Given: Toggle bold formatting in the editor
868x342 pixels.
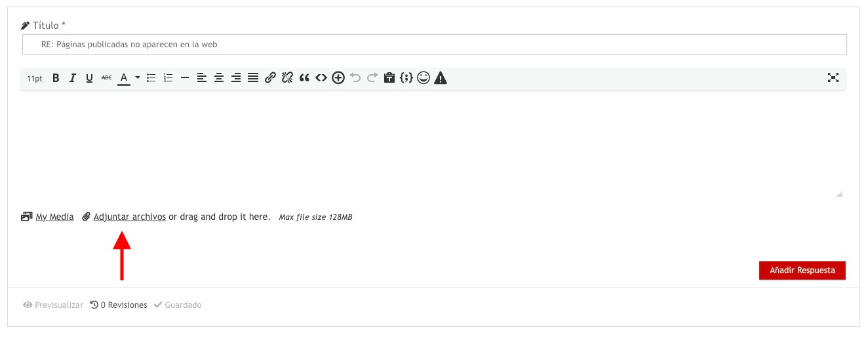Looking at the screenshot, I should point(56,78).
